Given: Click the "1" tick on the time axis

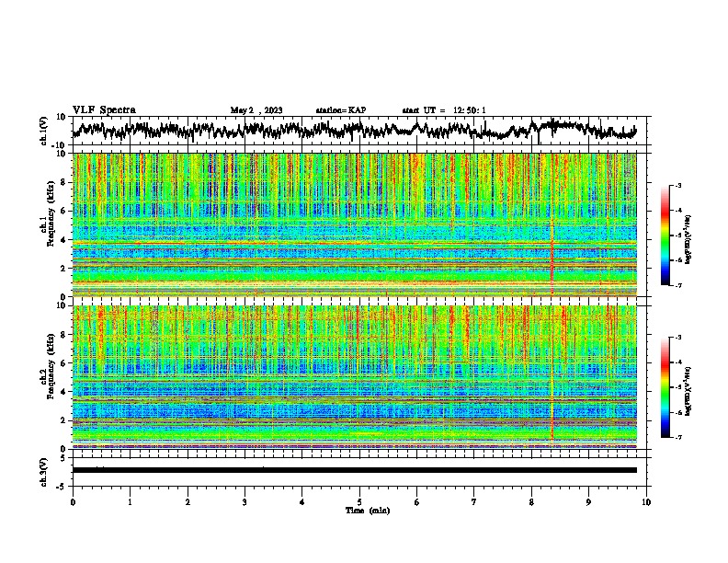Looking at the screenshot, I should click(x=130, y=502).
